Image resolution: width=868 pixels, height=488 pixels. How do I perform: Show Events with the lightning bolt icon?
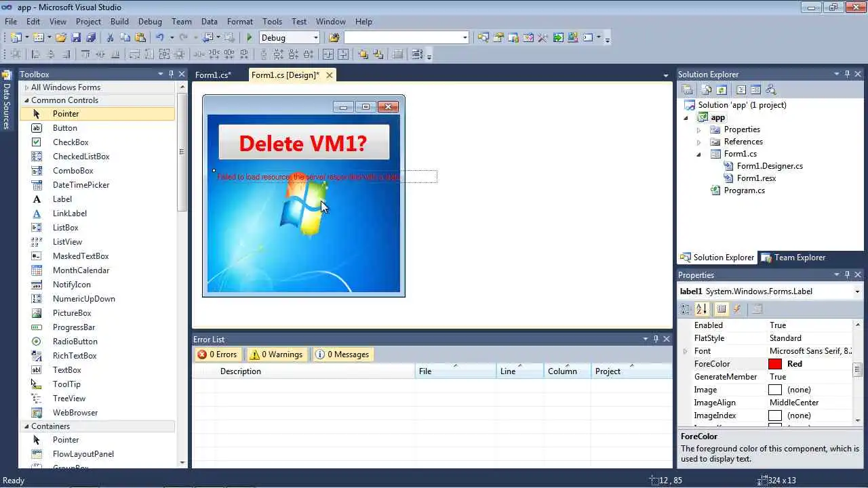(x=737, y=309)
